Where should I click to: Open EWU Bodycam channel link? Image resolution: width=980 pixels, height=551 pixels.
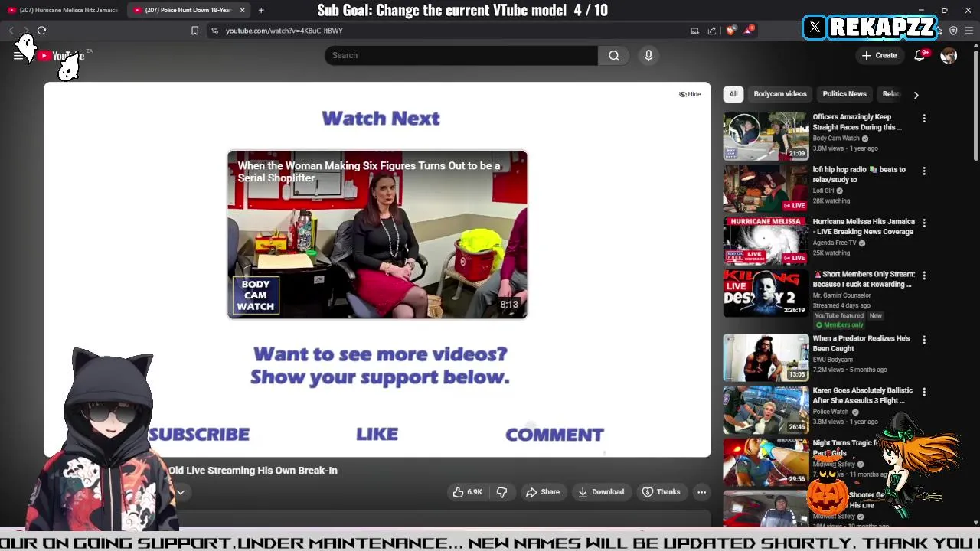click(832, 360)
